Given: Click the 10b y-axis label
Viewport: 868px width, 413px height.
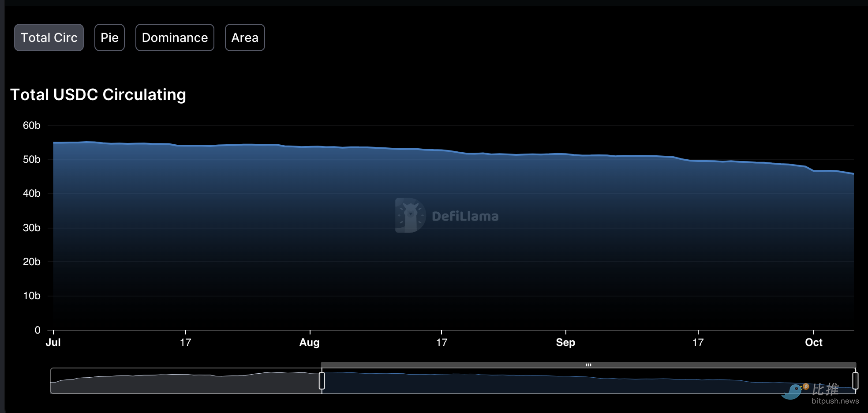Looking at the screenshot, I should pyautogui.click(x=32, y=296).
